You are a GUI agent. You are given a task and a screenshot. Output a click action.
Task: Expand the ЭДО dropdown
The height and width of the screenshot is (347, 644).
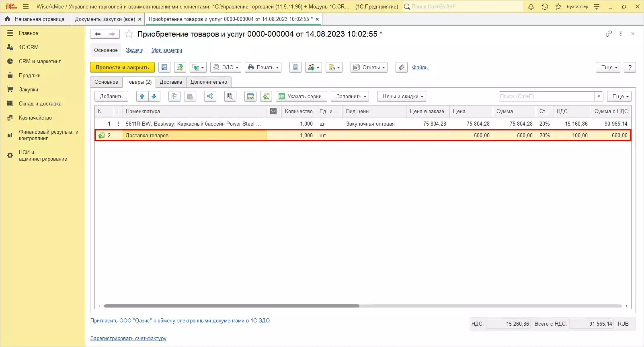coord(226,67)
